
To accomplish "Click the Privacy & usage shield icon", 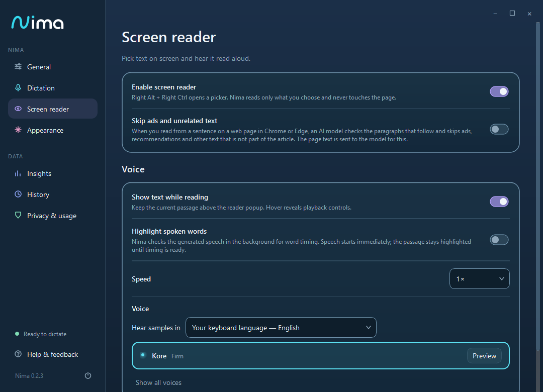I will (x=18, y=215).
